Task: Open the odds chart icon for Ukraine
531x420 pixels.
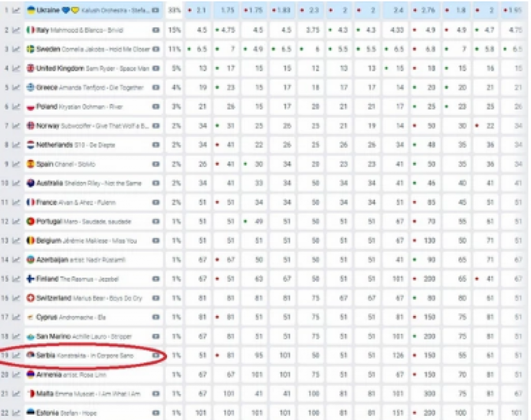Action: coord(16,10)
